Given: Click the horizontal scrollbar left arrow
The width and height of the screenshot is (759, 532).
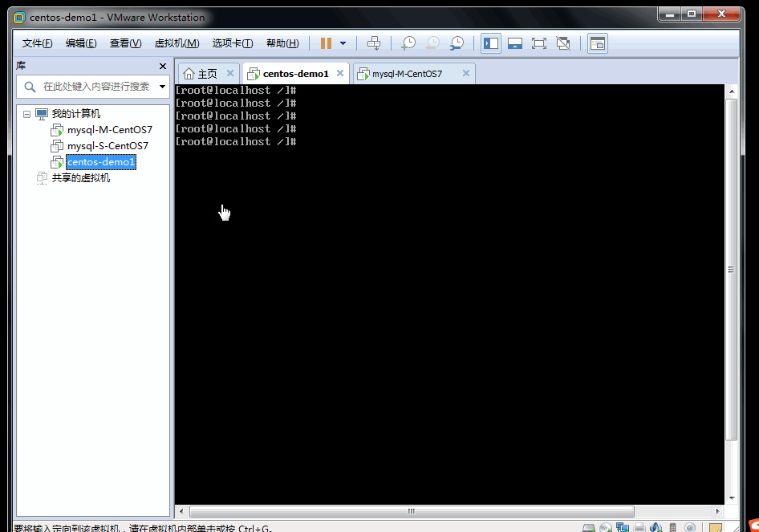Looking at the screenshot, I should coord(181,511).
